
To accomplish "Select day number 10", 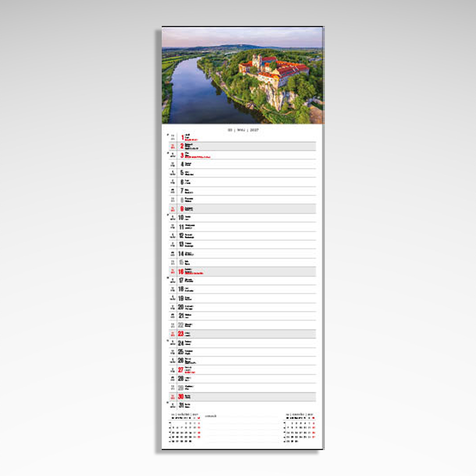I will (x=181, y=218).
